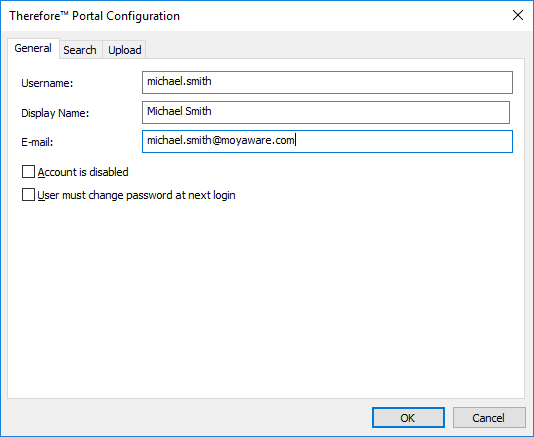Click moyaware.com text in the E-mail field

pos(257,140)
